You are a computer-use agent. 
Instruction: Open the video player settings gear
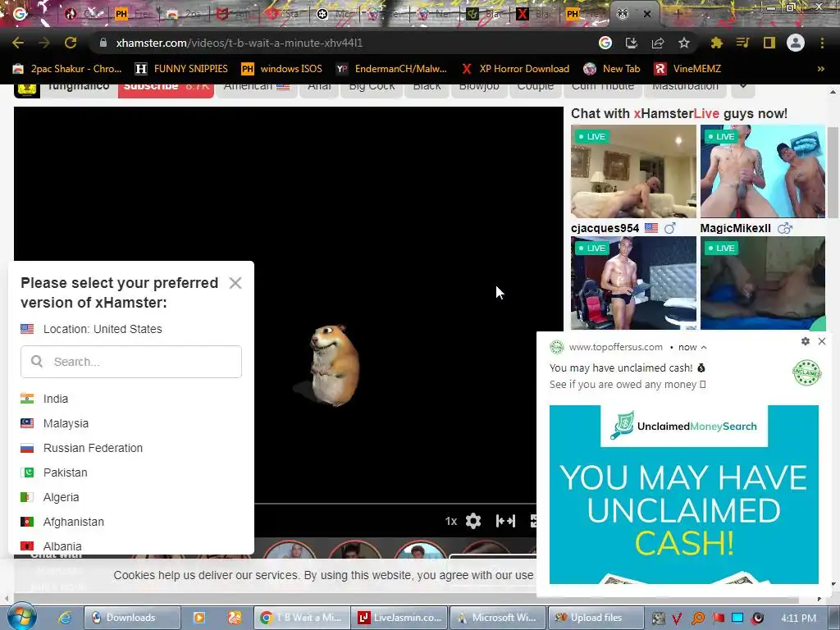473,521
